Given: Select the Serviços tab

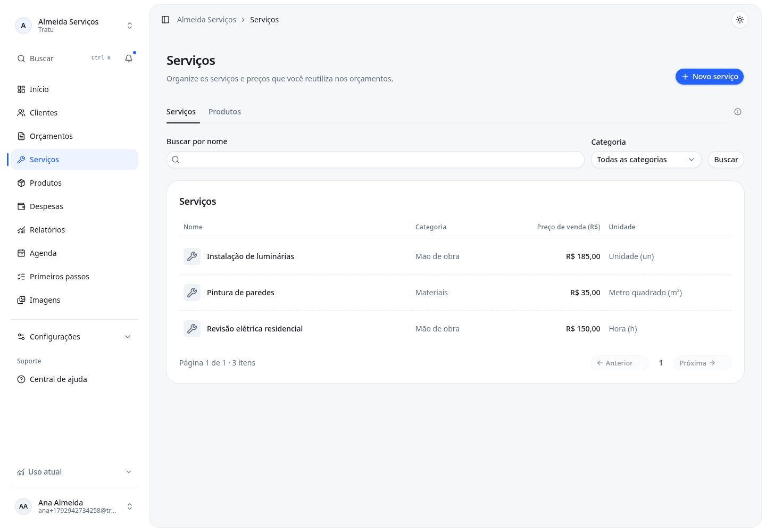Looking at the screenshot, I should coord(181,112).
